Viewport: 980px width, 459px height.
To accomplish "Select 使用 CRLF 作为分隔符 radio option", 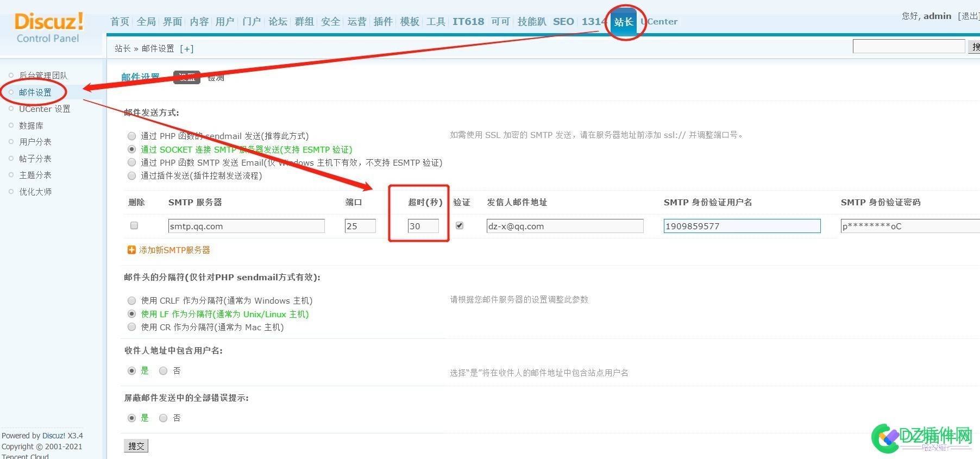I will click(131, 300).
